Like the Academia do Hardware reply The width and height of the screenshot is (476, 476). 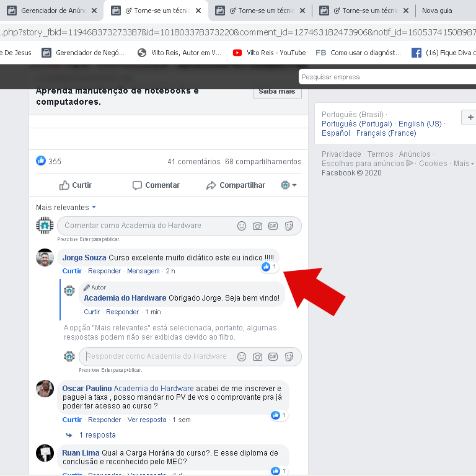pyautogui.click(x=92, y=312)
